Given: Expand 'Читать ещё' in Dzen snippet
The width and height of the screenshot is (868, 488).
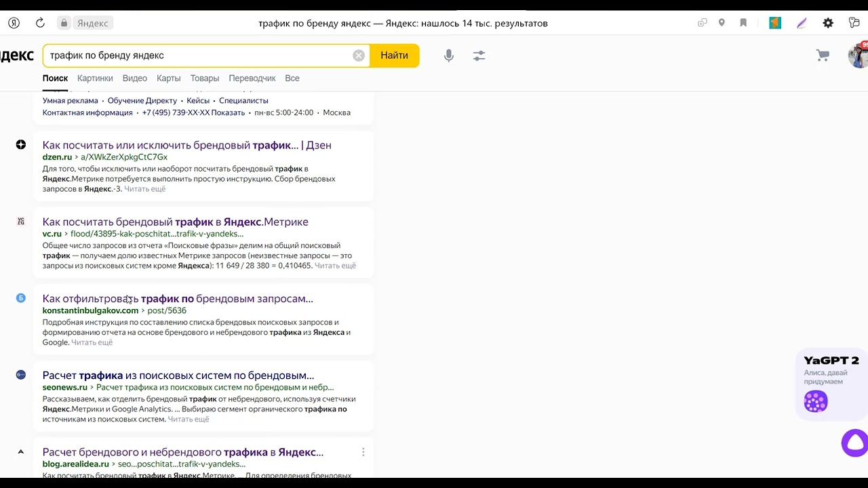Looking at the screenshot, I should 145,189.
